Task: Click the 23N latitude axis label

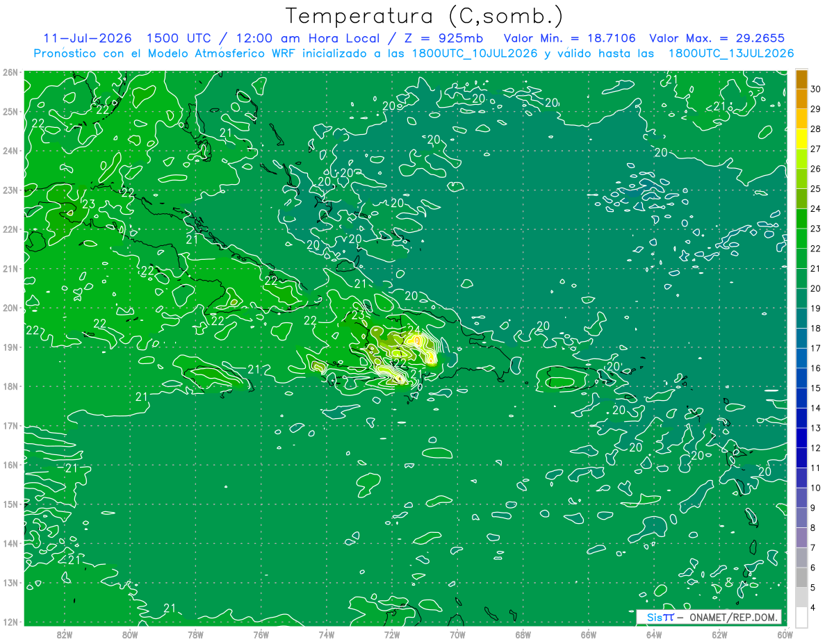Action: (x=10, y=190)
